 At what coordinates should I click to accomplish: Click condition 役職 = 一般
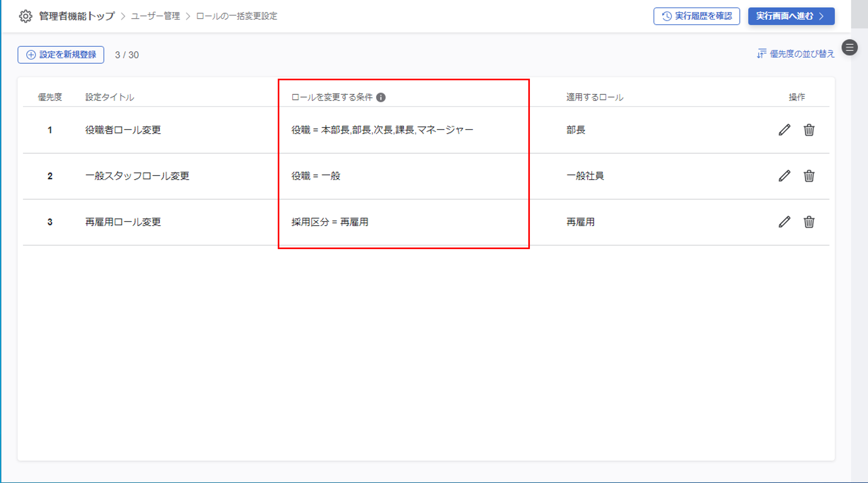316,176
